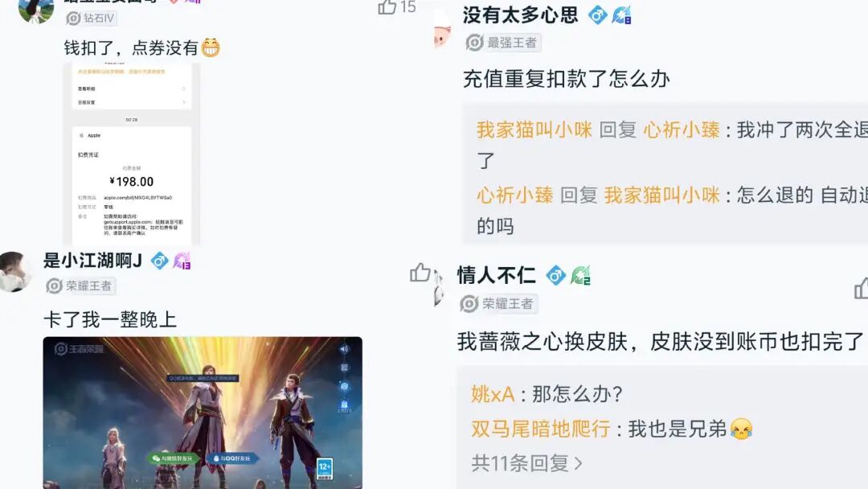The image size is (868, 489).
Task: Click the purple level badge beside 是小江湖啊J
Action: tap(182, 261)
